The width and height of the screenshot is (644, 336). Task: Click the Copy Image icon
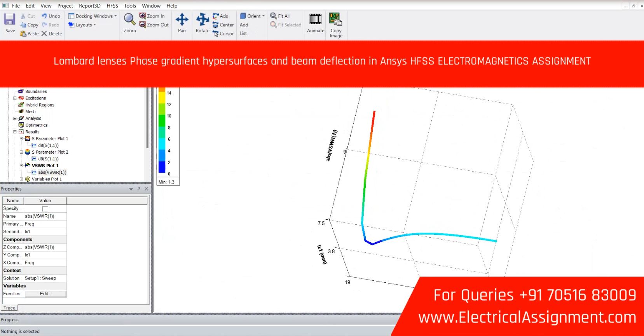pos(335,19)
